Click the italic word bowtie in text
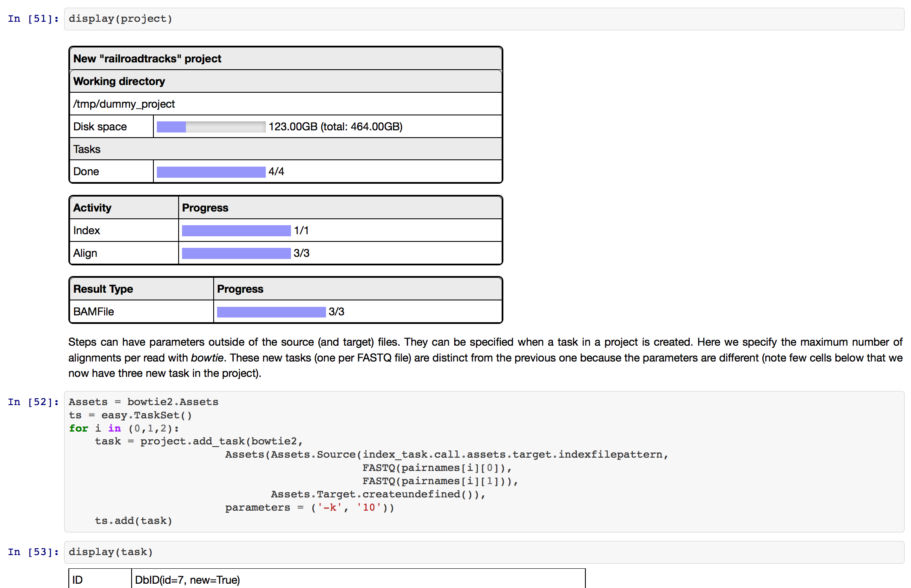Screen dimensions: 911x588 tap(207, 358)
